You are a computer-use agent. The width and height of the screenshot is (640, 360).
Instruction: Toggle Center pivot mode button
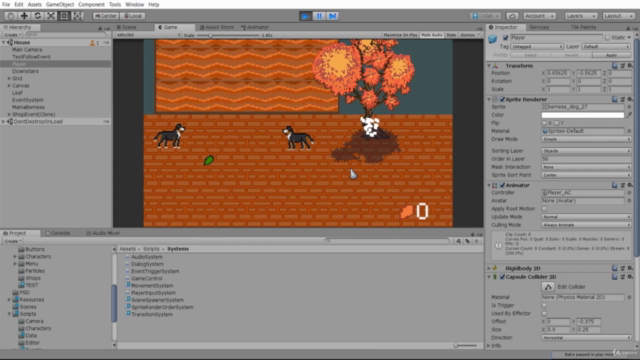click(x=106, y=16)
